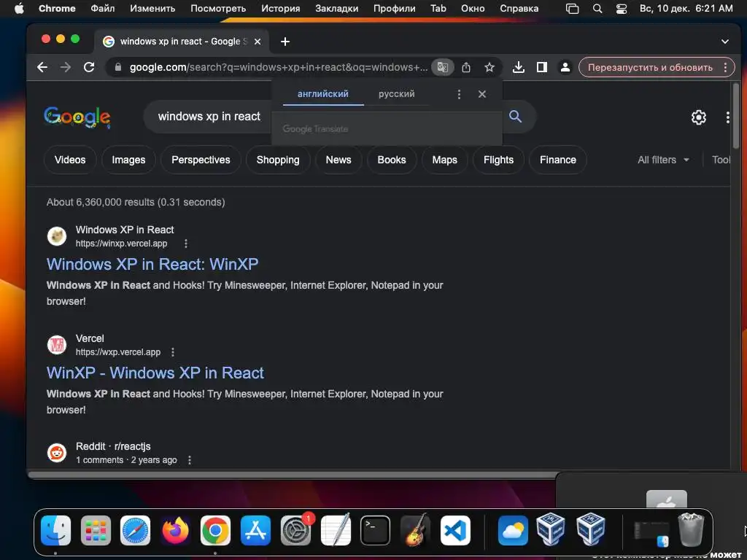Image resolution: width=747 pixels, height=560 pixels.
Task: Bookmark this page with the star icon
Action: point(489,67)
